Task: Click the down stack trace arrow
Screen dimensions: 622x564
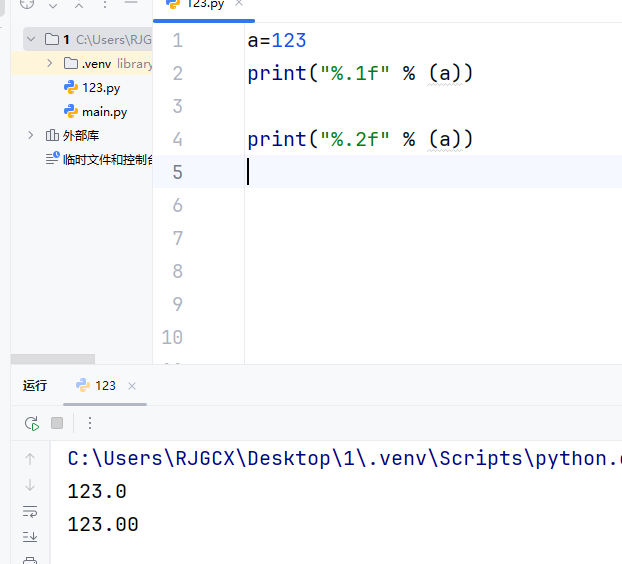Action: pyautogui.click(x=30, y=485)
